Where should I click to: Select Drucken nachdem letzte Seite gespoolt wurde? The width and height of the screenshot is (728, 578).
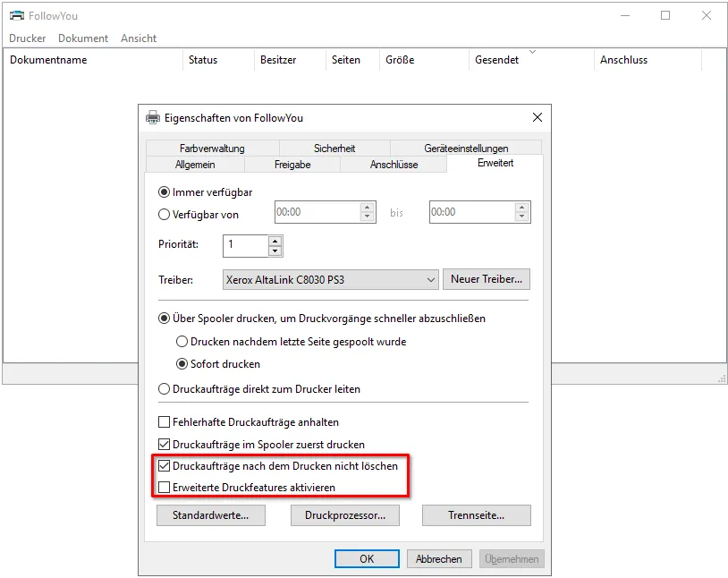pos(182,341)
